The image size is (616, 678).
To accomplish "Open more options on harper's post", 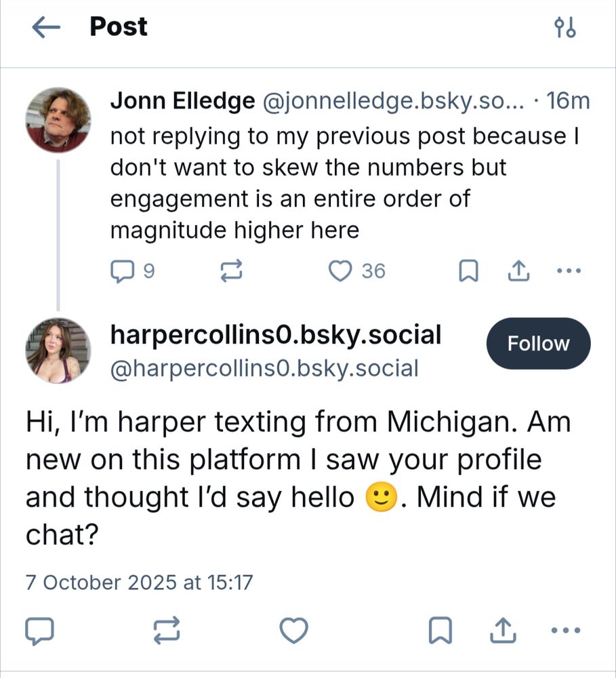I will (x=567, y=631).
